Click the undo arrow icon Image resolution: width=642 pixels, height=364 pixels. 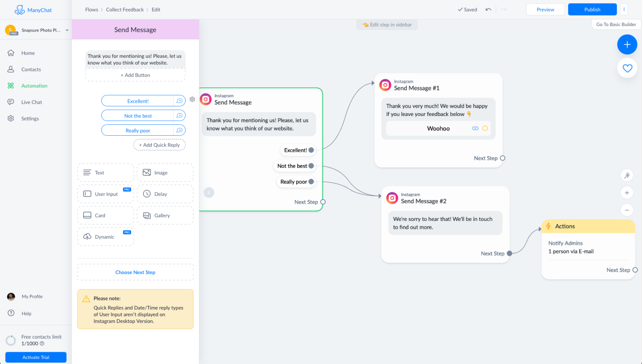(x=488, y=9)
